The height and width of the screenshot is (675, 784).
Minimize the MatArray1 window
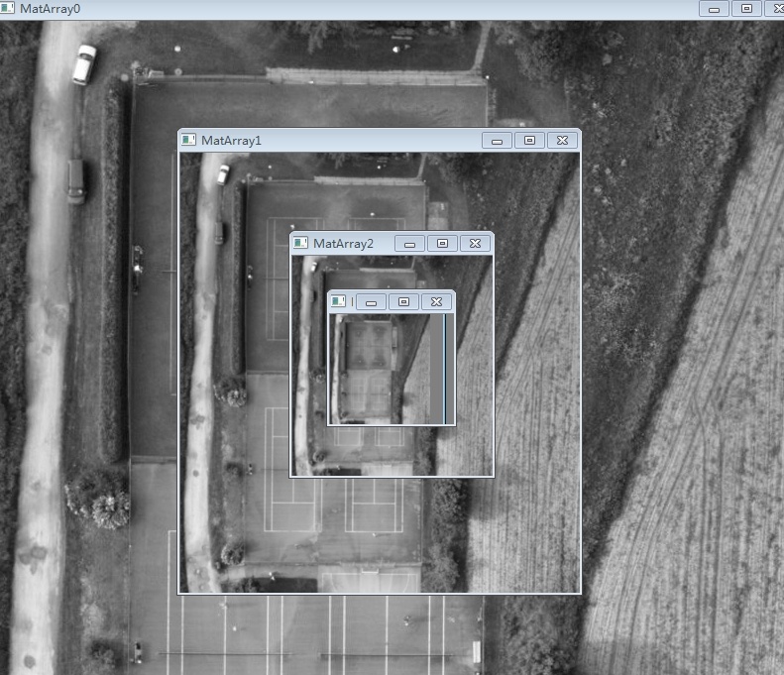[498, 141]
